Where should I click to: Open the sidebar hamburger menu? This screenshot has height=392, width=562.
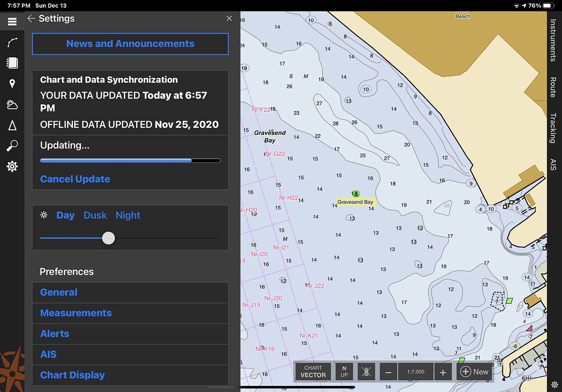pyautogui.click(x=12, y=21)
